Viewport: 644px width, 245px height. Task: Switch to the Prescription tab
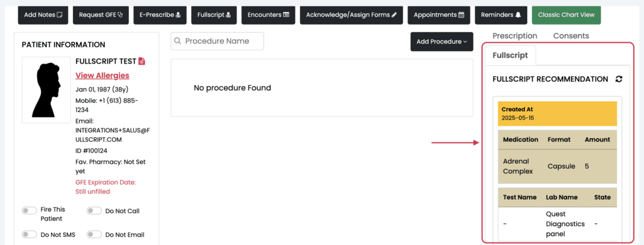tap(514, 36)
